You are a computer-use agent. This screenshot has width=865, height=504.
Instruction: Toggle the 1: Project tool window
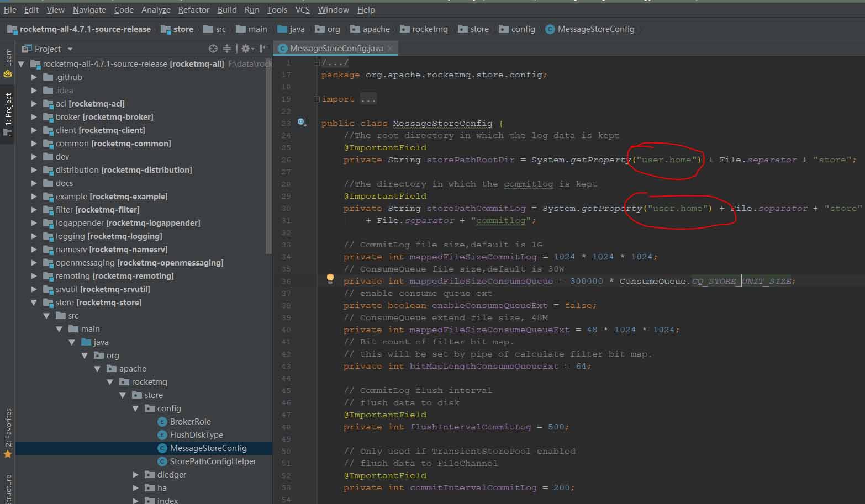pyautogui.click(x=8, y=113)
